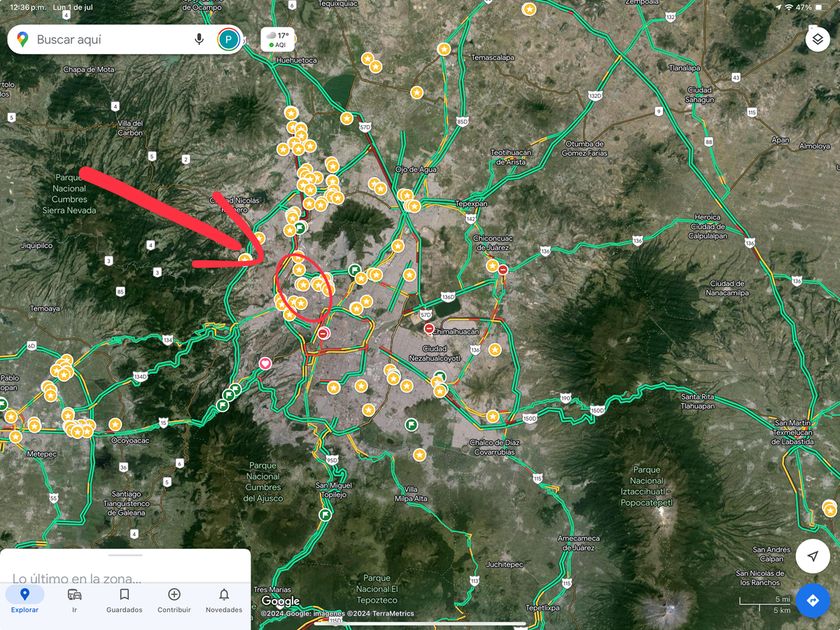The width and height of the screenshot is (840, 630).
Task: Tap the pink heart favorite place marker
Action: (x=265, y=364)
